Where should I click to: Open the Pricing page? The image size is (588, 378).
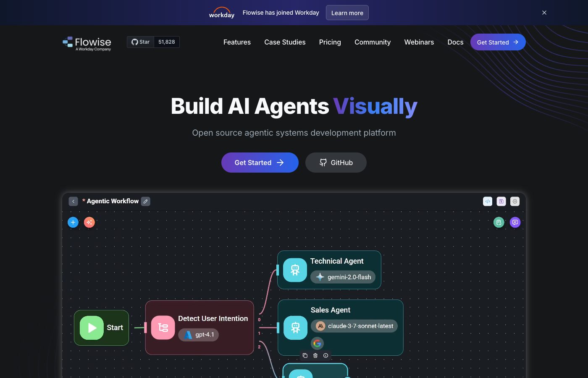(x=330, y=42)
